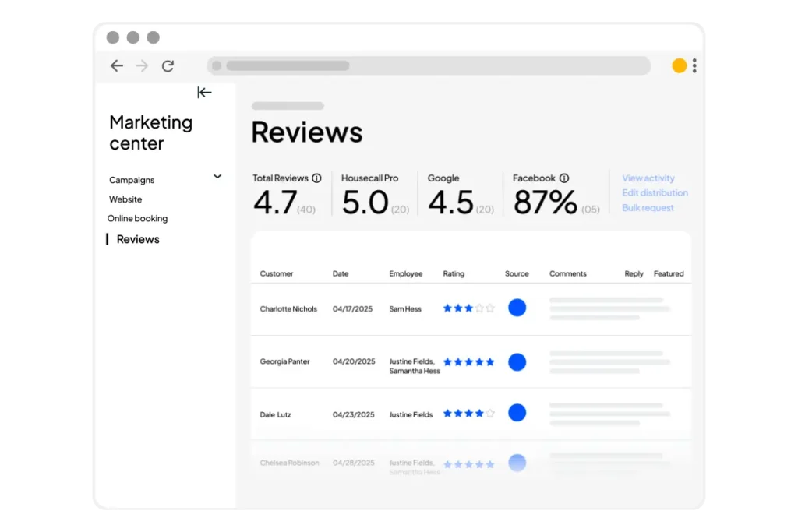Select the Reviews navigation item

[x=138, y=239]
